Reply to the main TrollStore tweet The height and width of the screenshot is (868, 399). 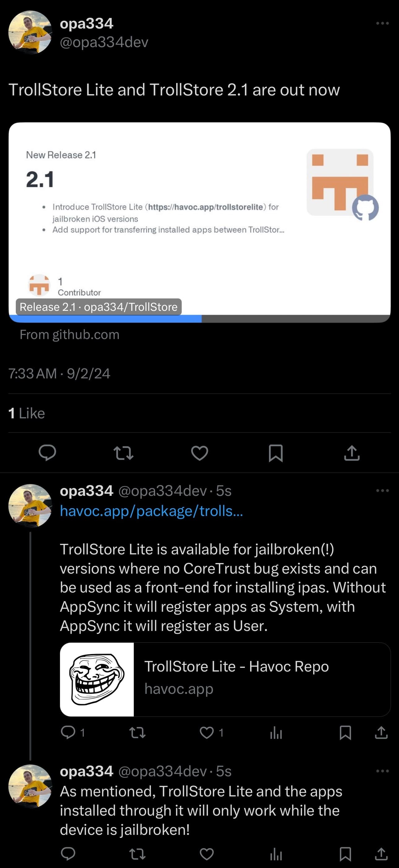[x=47, y=452]
